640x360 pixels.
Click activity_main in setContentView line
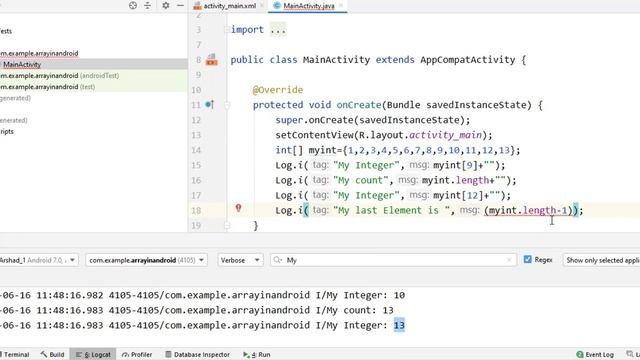pos(445,135)
